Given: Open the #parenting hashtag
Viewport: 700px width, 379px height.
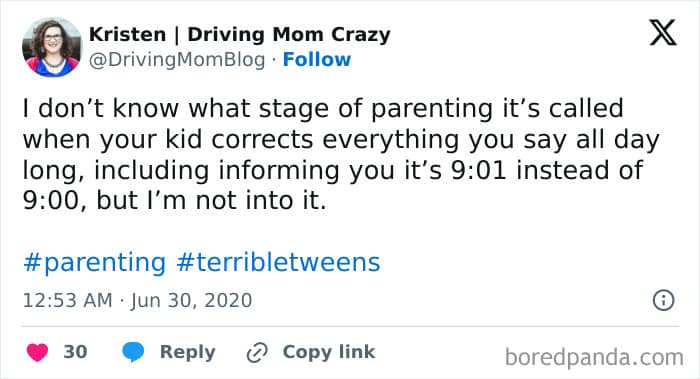Looking at the screenshot, I should 94,262.
